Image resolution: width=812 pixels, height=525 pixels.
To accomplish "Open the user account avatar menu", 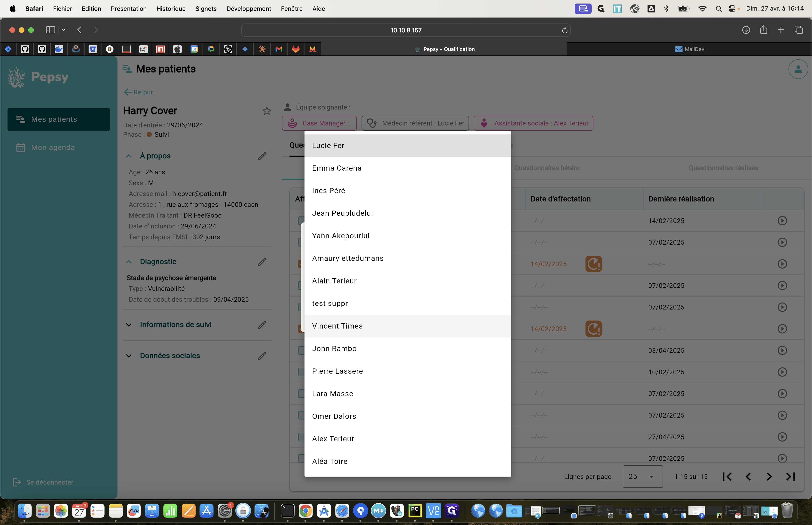I will coord(798,69).
